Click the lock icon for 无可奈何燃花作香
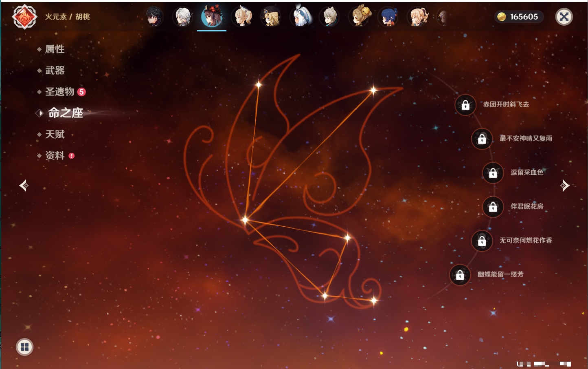The image size is (588, 369). coord(482,241)
